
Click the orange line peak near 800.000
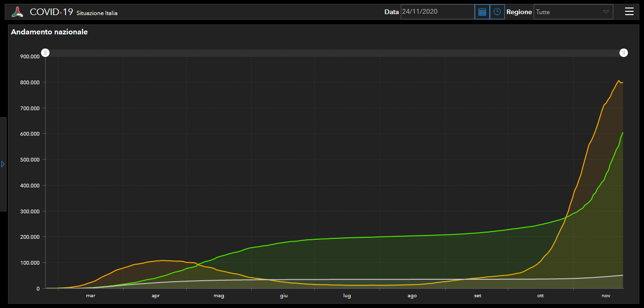click(x=619, y=81)
